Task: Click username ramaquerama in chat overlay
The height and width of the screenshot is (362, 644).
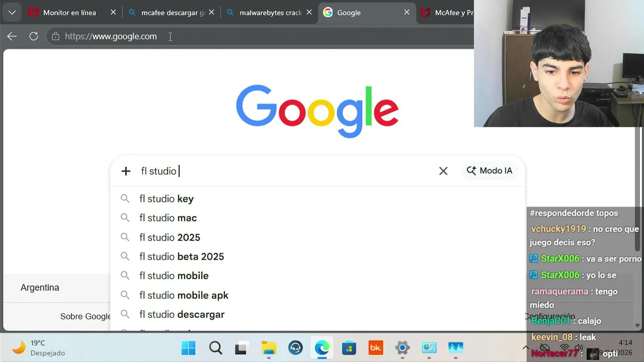Action: (x=559, y=292)
